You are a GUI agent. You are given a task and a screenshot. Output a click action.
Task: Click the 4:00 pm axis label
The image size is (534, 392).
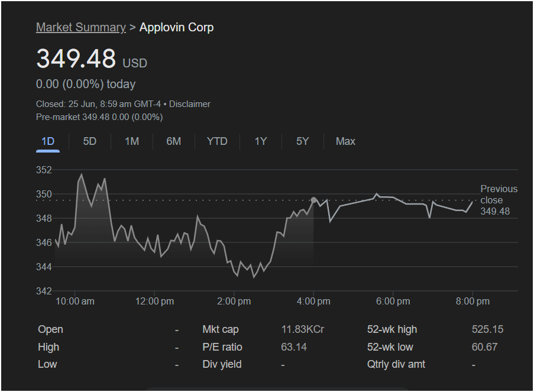tap(313, 302)
